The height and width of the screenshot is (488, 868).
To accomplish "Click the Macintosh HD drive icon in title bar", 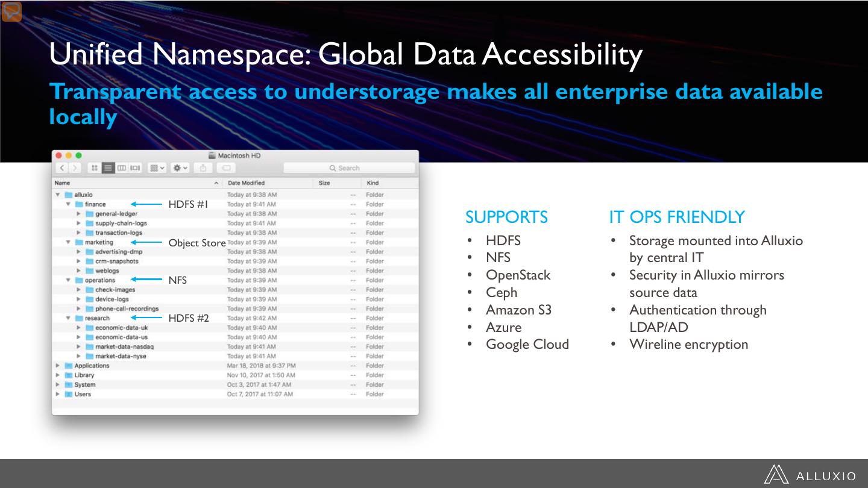I will [x=212, y=155].
